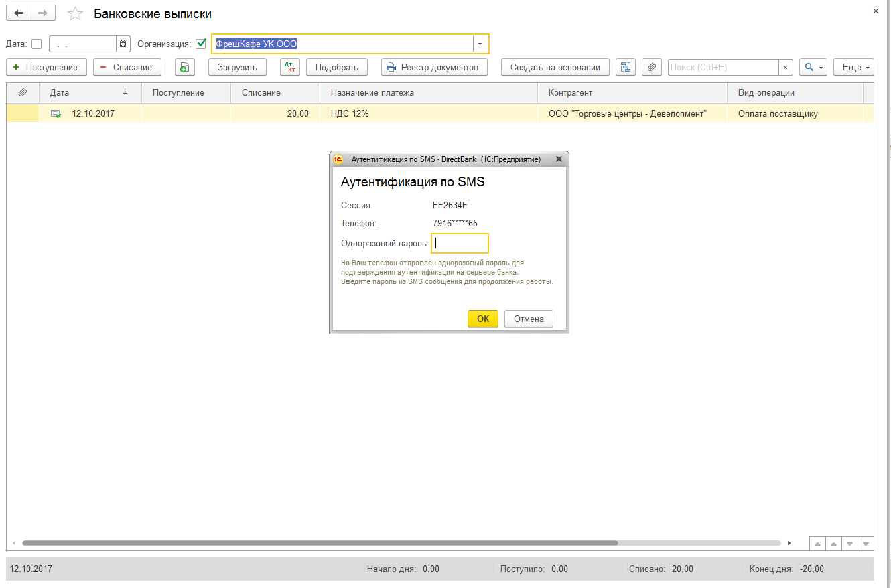Open Реестр документов
This screenshot has height=588, width=891.
[434, 67]
